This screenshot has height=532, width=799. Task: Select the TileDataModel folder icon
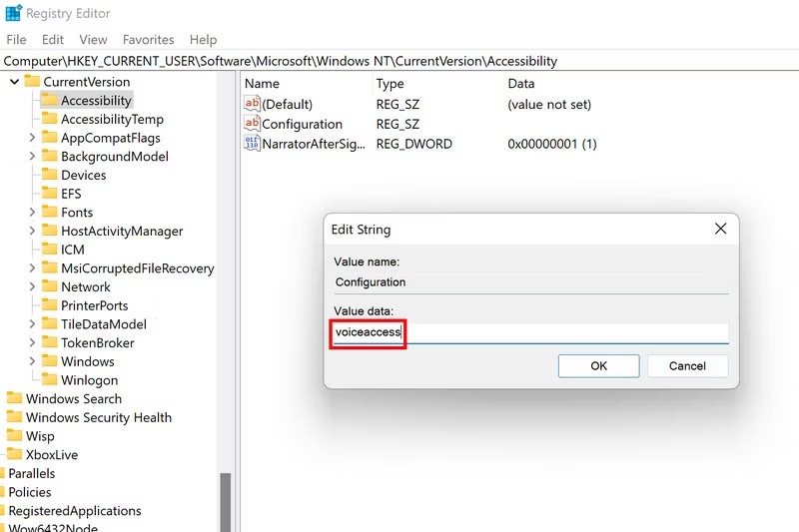point(49,323)
